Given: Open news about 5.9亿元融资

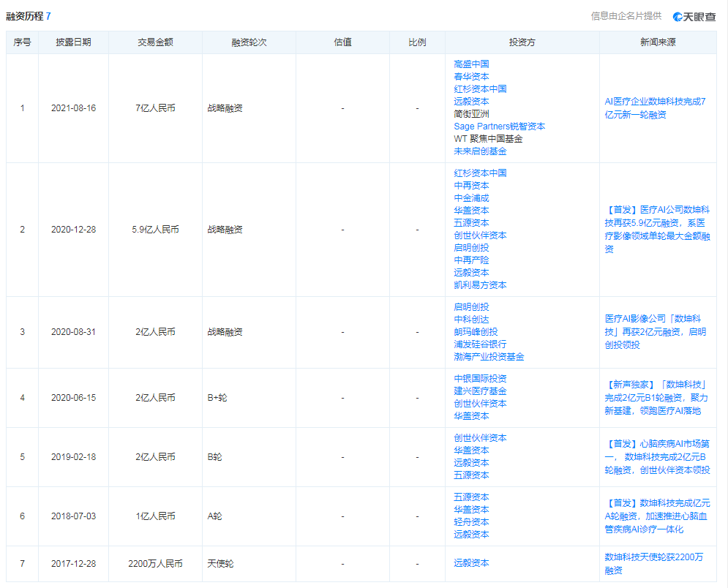Looking at the screenshot, I should (x=658, y=230).
